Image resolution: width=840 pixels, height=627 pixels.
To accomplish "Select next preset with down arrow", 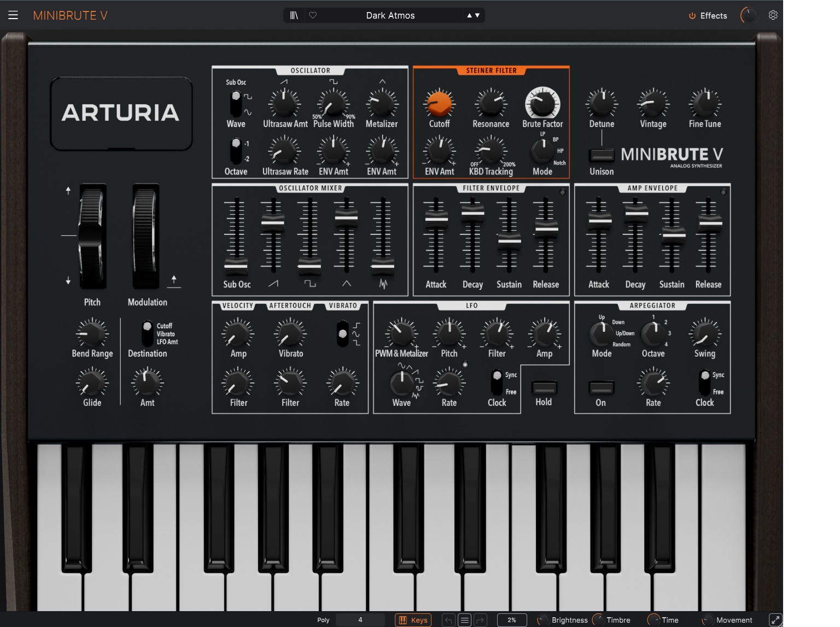I will (477, 15).
